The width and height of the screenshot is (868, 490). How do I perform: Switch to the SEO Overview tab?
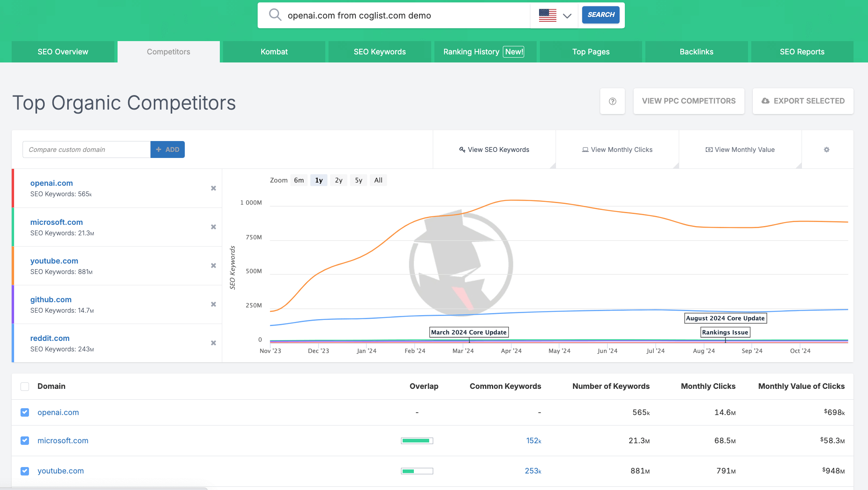63,52
